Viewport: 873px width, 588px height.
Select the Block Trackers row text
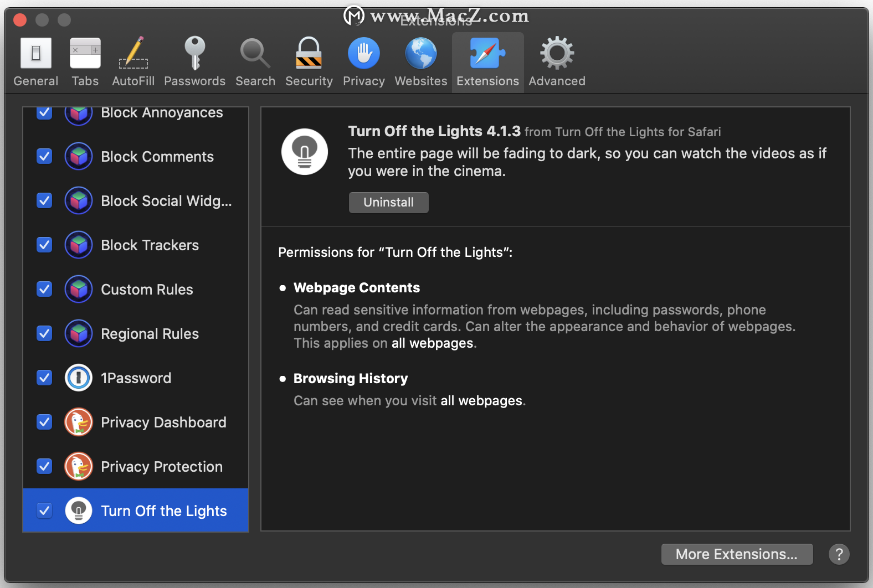(x=150, y=245)
